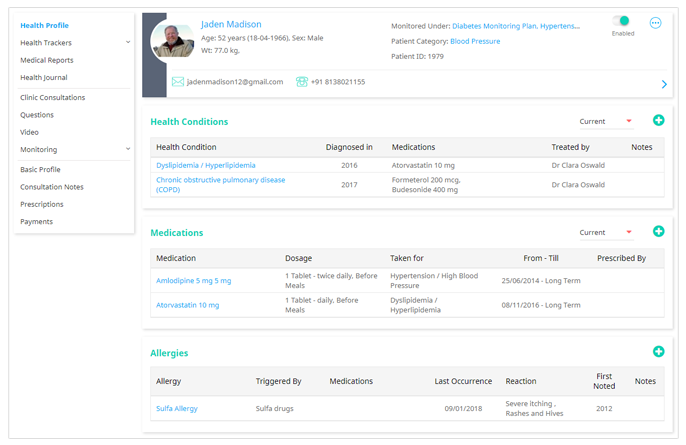
Task: Add a new allergy with plus icon
Action: [x=658, y=351]
